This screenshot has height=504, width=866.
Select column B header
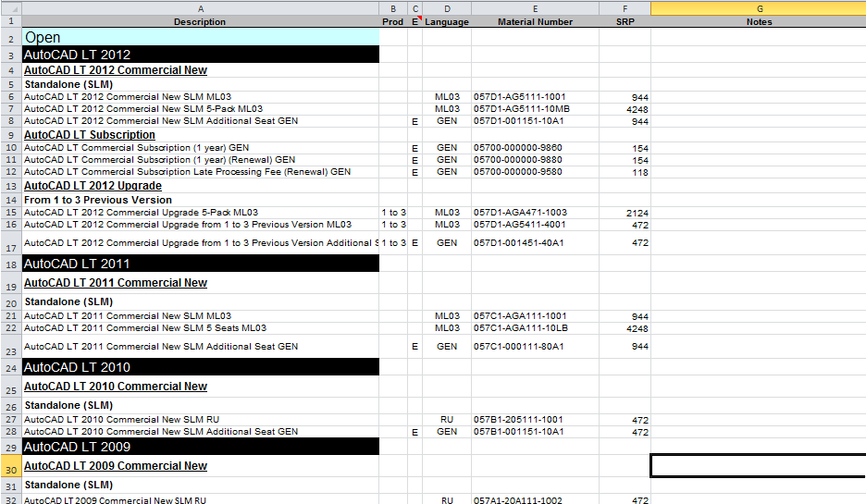[393, 8]
